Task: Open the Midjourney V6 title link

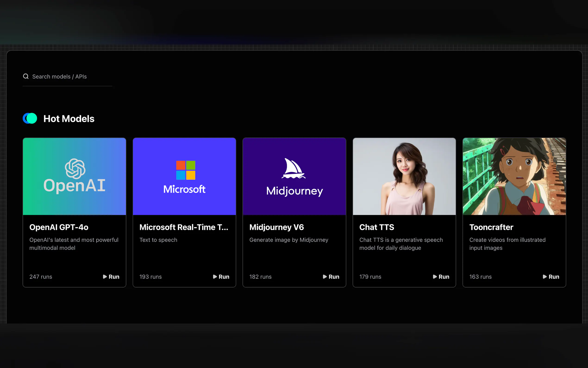Action: (276, 227)
